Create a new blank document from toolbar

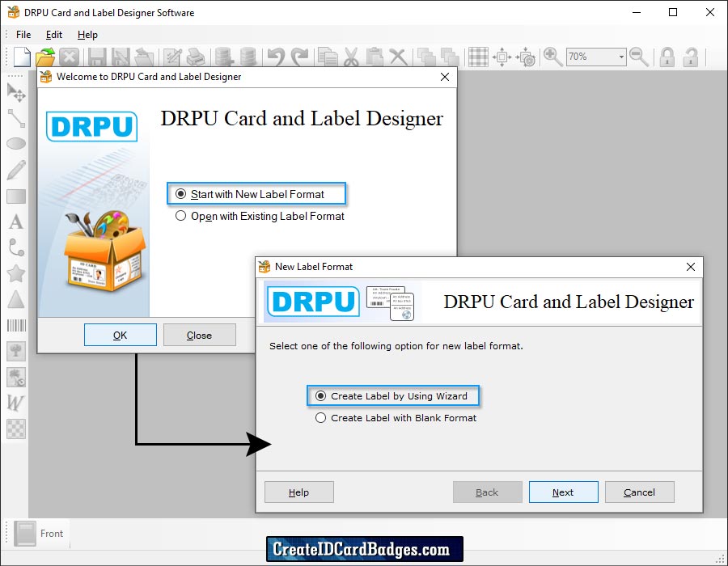(x=22, y=57)
